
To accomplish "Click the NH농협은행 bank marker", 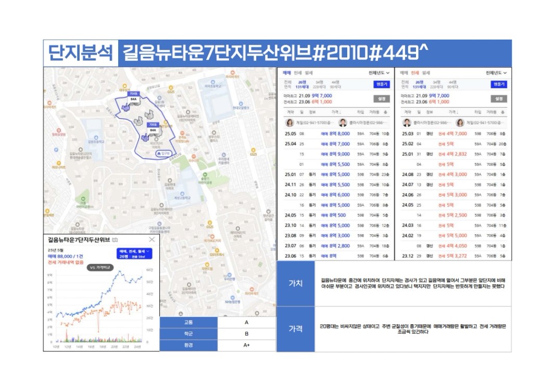I will (233, 300).
